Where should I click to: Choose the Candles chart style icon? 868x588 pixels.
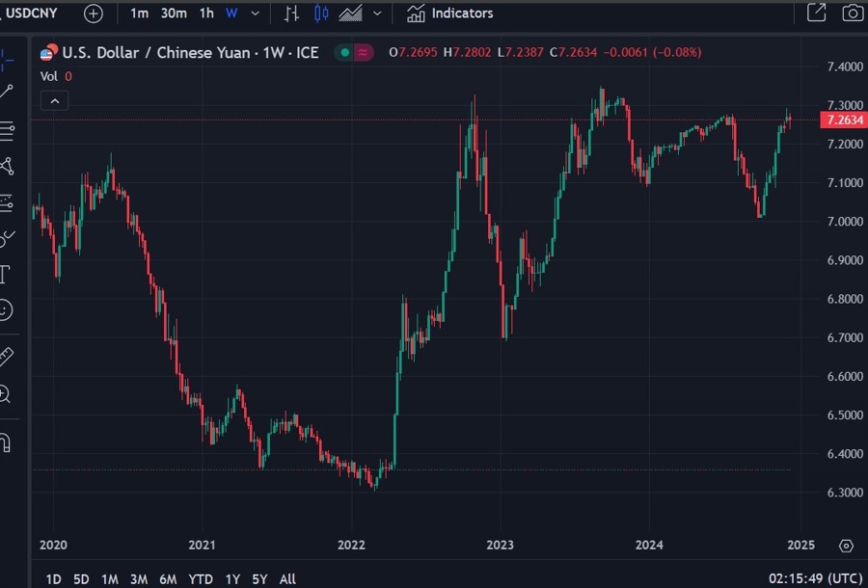[321, 13]
